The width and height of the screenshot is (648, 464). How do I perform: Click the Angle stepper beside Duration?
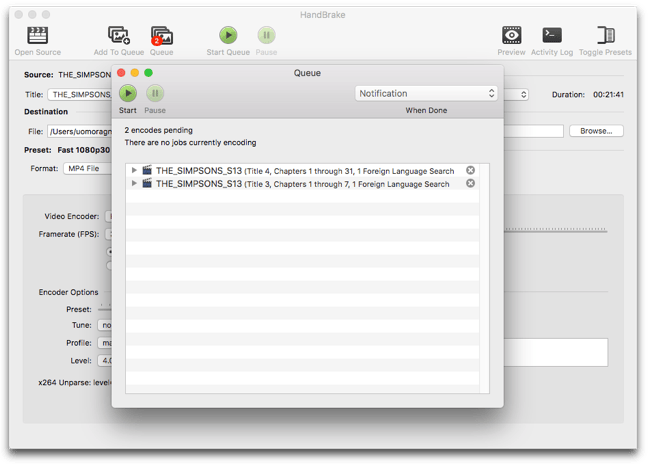[x=524, y=95]
